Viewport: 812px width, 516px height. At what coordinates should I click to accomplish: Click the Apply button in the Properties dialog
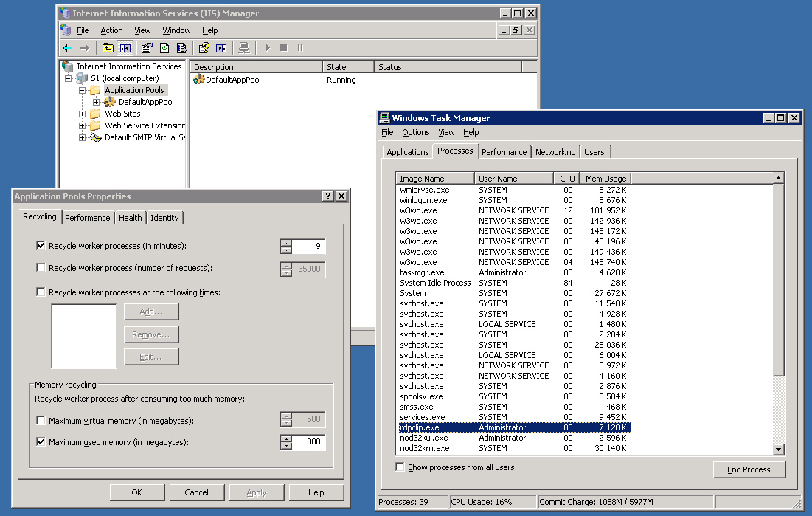pyautogui.click(x=257, y=492)
